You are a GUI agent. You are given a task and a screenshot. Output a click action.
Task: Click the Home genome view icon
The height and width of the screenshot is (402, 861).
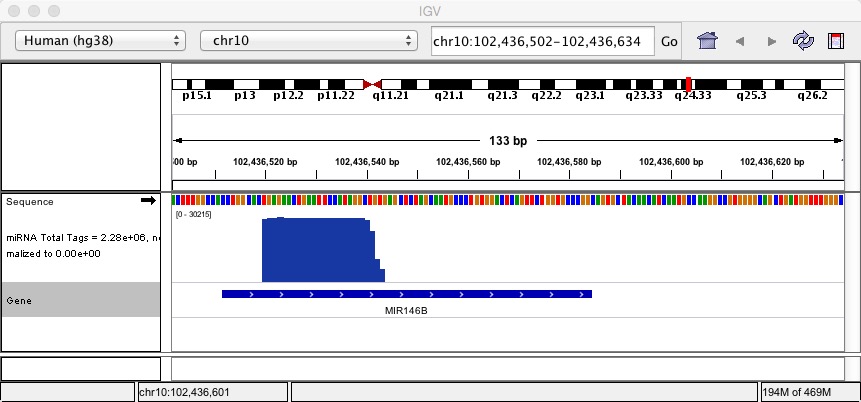click(707, 41)
